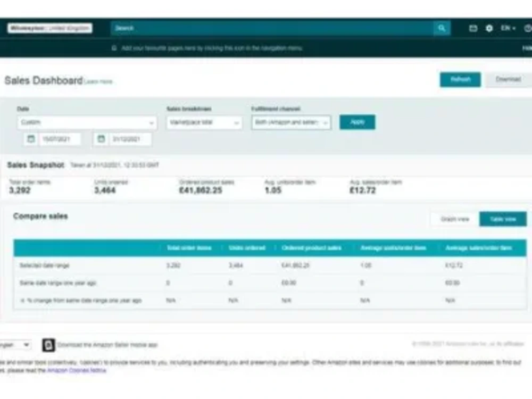Switch to Graph view
The height and width of the screenshot is (399, 532).
pyautogui.click(x=455, y=219)
